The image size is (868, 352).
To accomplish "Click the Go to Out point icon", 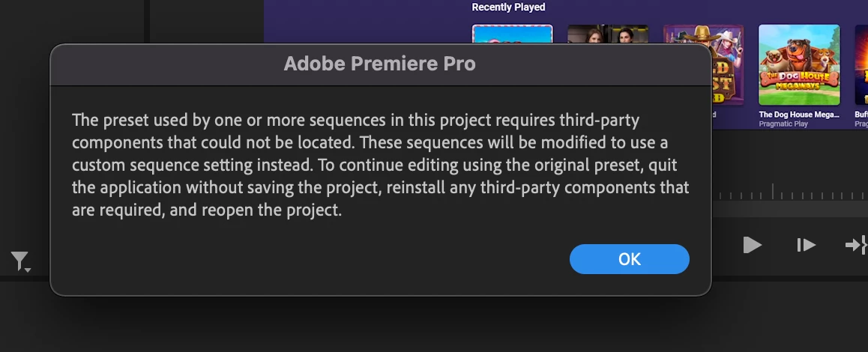I will pos(856,245).
